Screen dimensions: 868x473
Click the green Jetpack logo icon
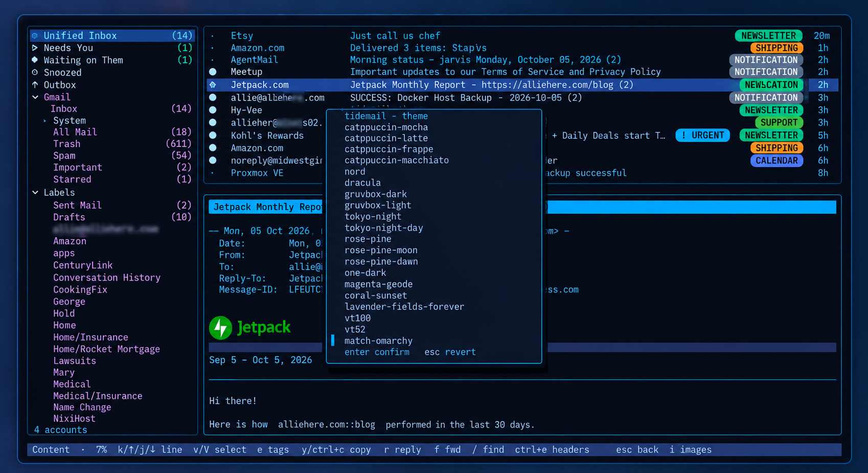221,328
